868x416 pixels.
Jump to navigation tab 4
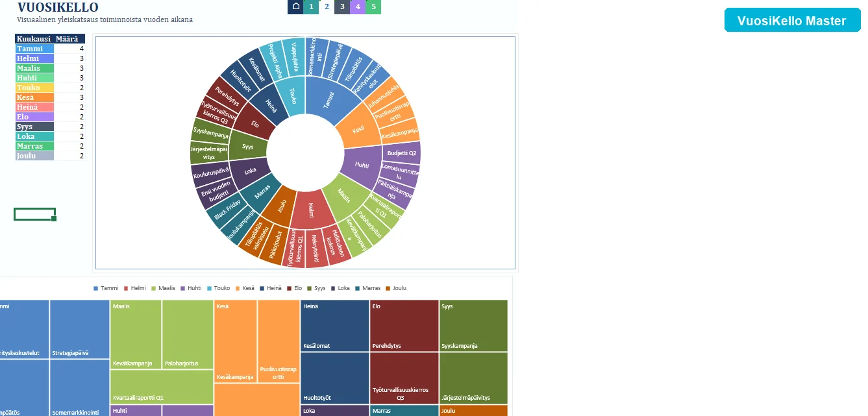358,6
